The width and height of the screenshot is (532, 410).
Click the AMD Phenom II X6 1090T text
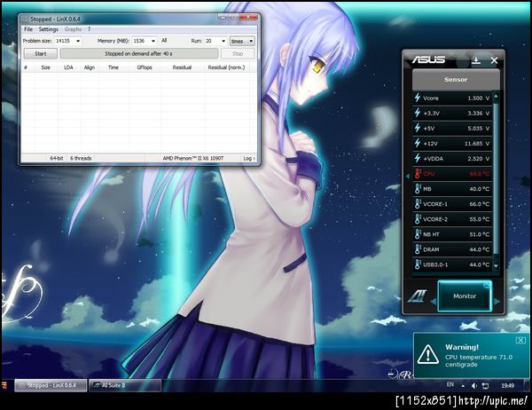[193, 158]
